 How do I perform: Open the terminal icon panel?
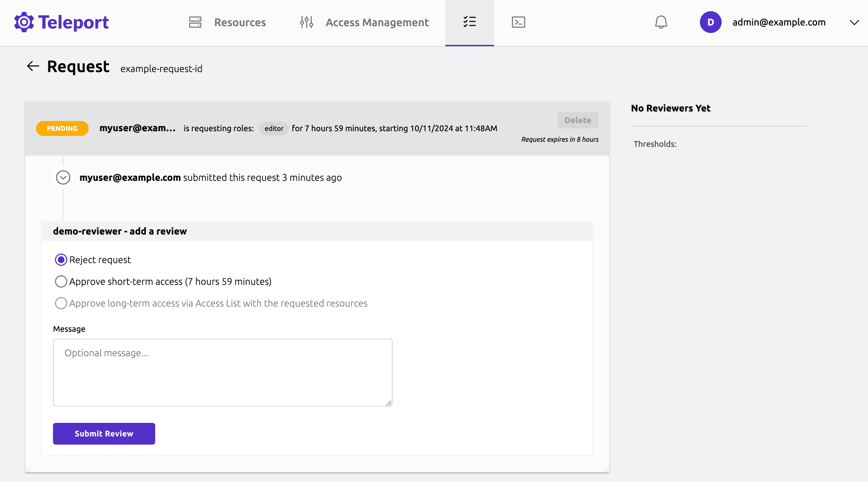click(x=518, y=22)
